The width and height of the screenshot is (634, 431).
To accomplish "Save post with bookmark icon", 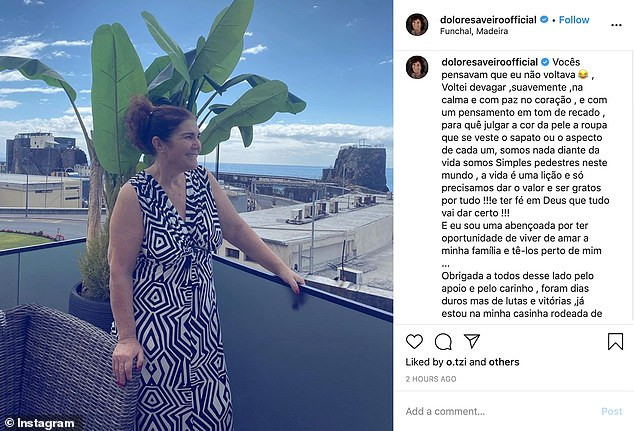I will pos(615,342).
